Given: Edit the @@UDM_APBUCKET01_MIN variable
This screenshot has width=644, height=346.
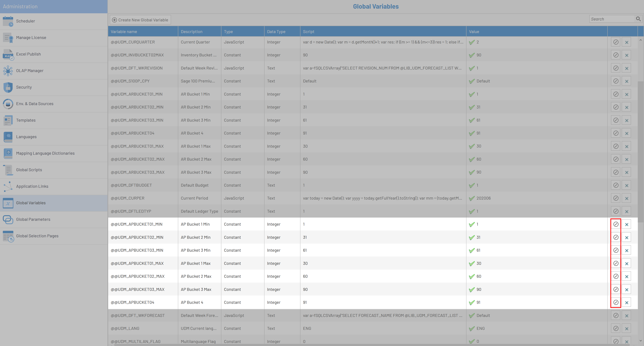Looking at the screenshot, I should pos(616,224).
